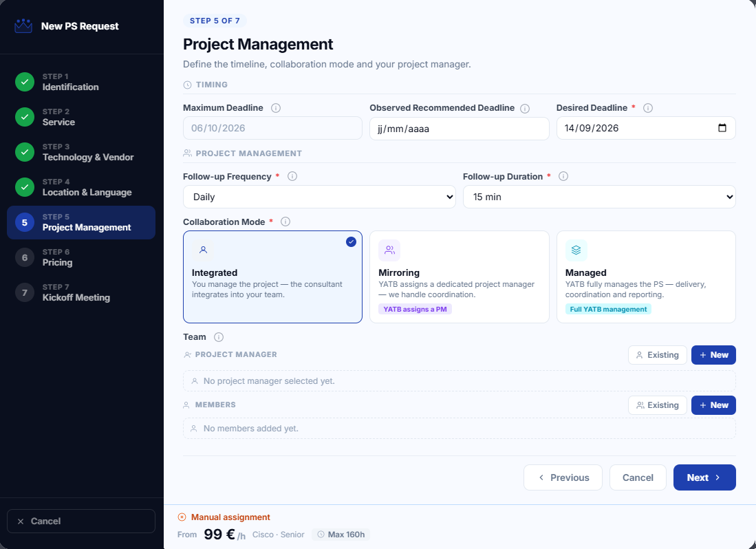Show info for Follow-up Duration
The height and width of the screenshot is (549, 756).
point(563,176)
